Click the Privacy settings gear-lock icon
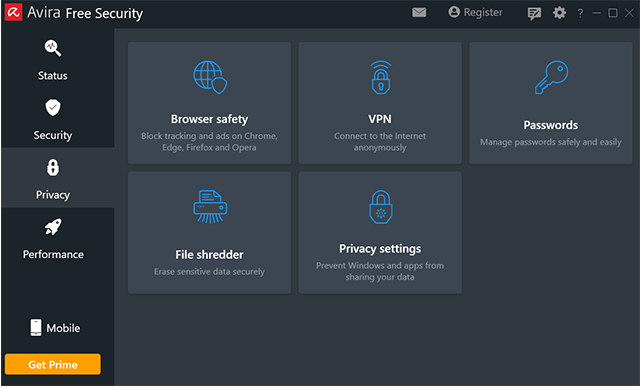640x387 pixels. tap(380, 207)
